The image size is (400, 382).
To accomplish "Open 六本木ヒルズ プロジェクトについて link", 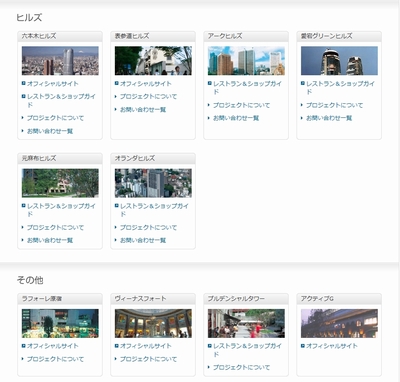I will 55,118.
